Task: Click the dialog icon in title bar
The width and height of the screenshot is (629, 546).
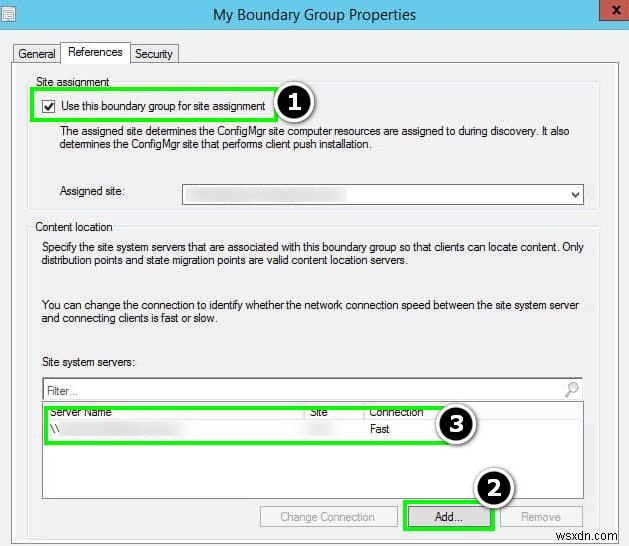Action: click(8, 15)
